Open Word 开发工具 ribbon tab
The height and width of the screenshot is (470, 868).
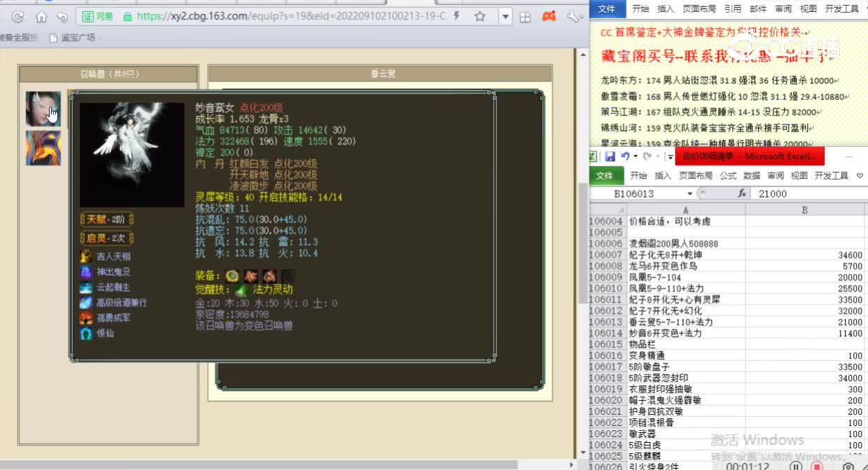pos(841,8)
